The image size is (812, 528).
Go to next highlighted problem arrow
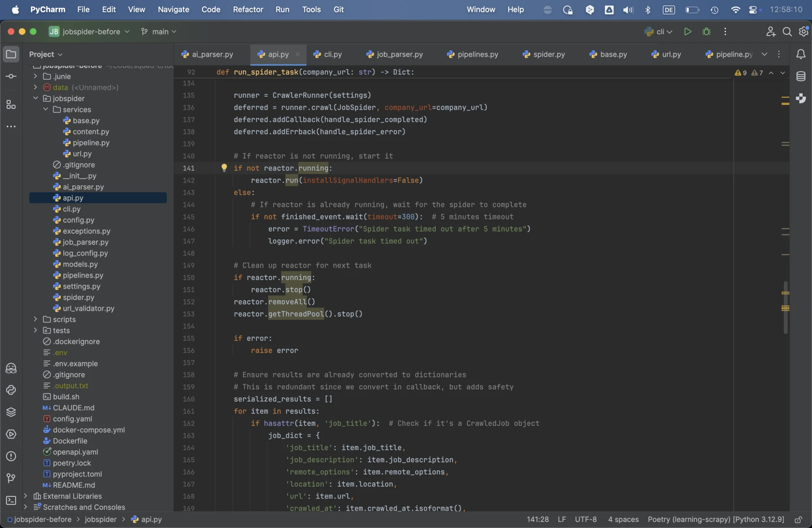(x=783, y=73)
